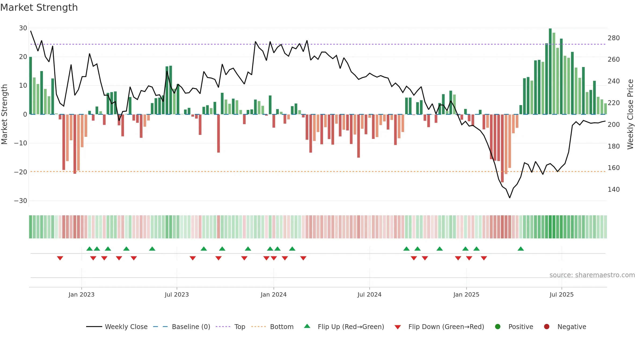Click the 30 tick on left axis
This screenshot has height=362, width=644.
(x=23, y=28)
